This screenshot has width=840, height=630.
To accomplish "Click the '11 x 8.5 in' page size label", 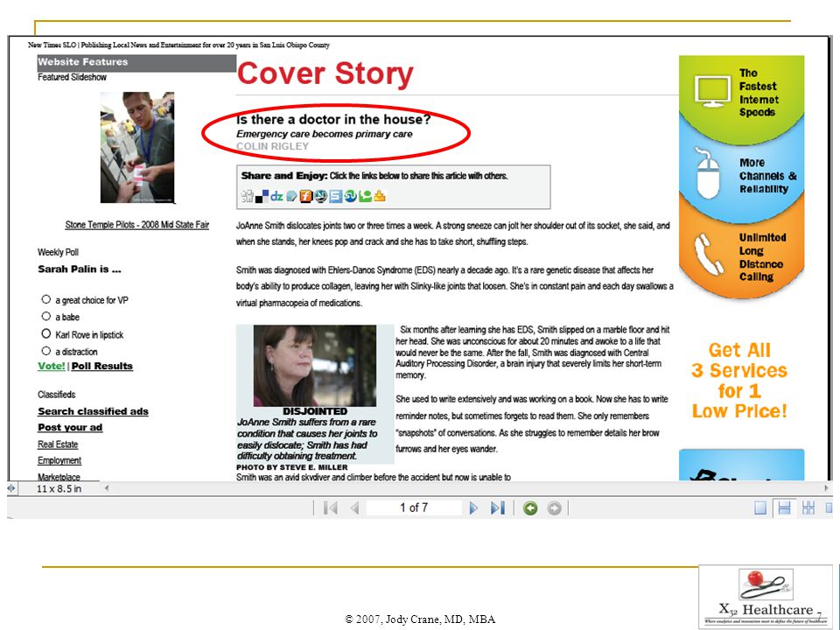I will (x=59, y=488).
